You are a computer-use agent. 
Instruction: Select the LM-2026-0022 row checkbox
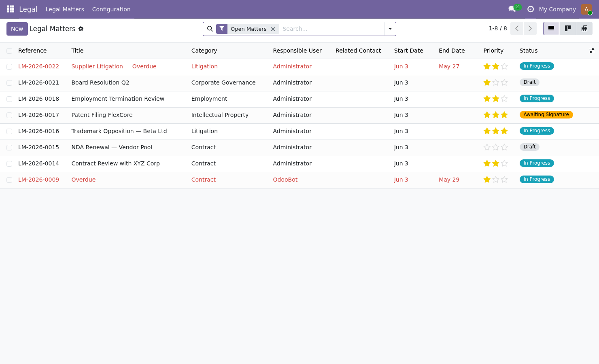(9, 67)
